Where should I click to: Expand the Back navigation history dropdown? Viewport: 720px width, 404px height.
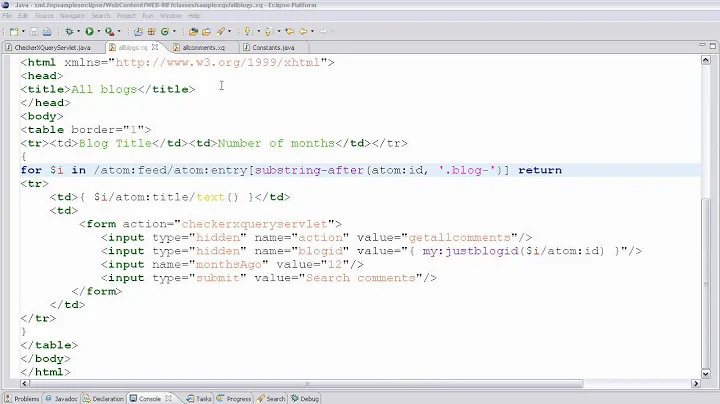(x=312, y=32)
